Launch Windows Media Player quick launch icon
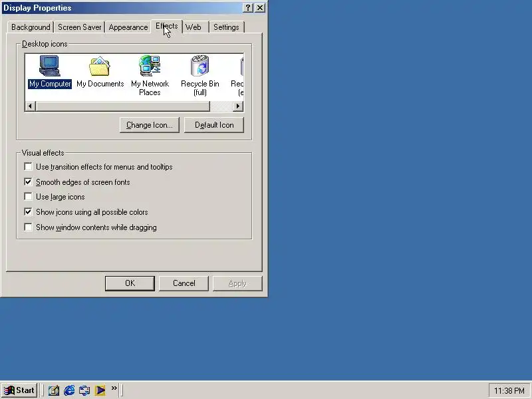The image size is (532, 399). point(100,390)
